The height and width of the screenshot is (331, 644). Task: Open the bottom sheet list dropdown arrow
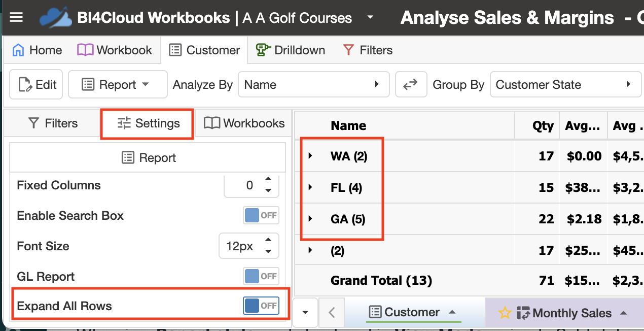pyautogui.click(x=305, y=312)
